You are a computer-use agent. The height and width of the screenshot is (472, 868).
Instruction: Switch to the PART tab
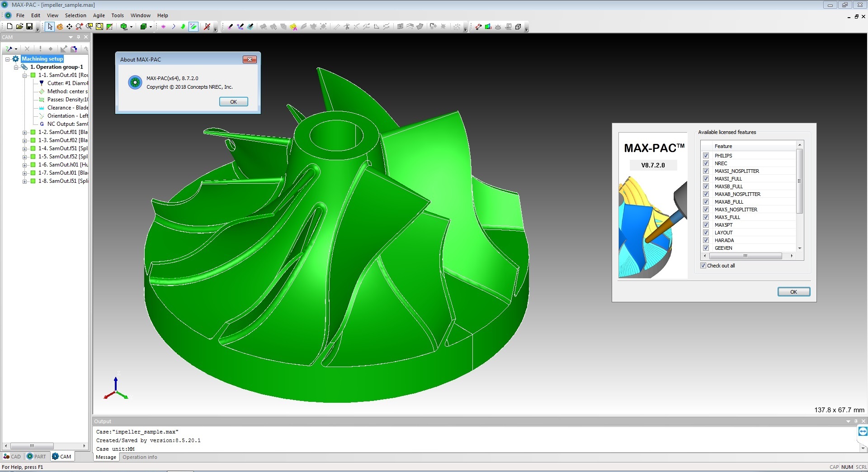[37, 457]
